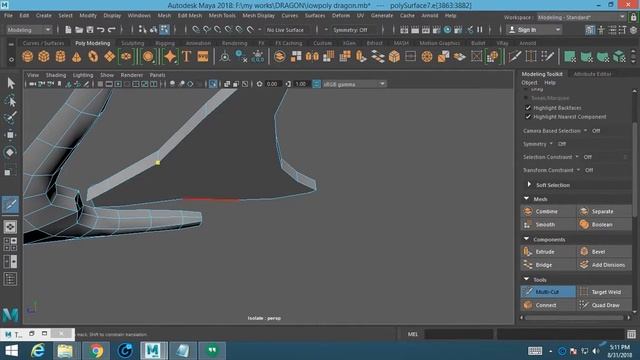Choose the Select tool in the toolbox
Viewport: 640px width, 360px height.
point(11,83)
